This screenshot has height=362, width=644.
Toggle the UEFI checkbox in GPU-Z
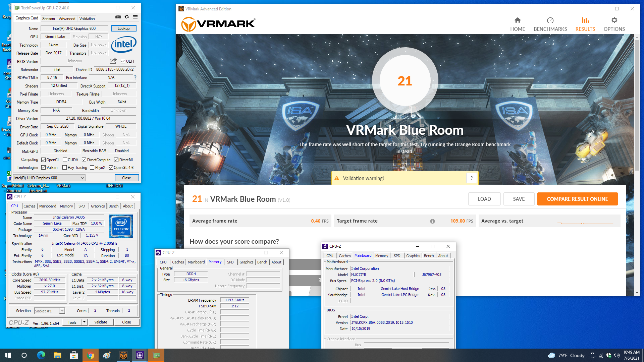click(123, 61)
